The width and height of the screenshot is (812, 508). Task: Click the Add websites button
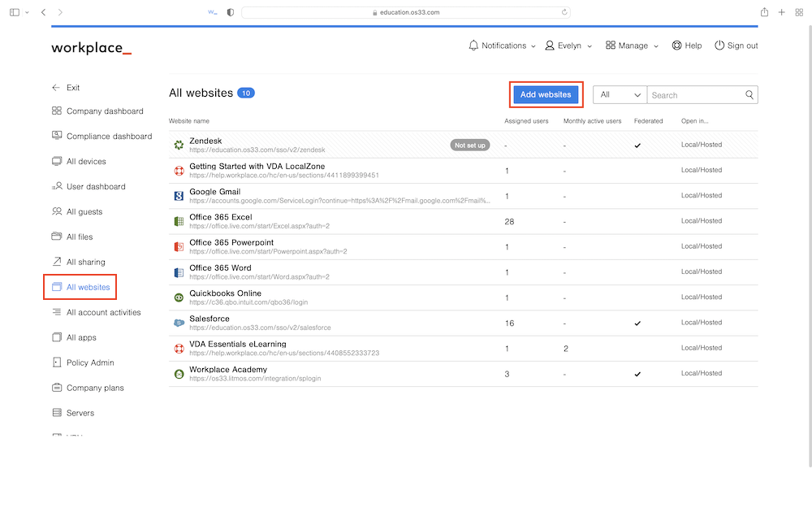click(546, 95)
